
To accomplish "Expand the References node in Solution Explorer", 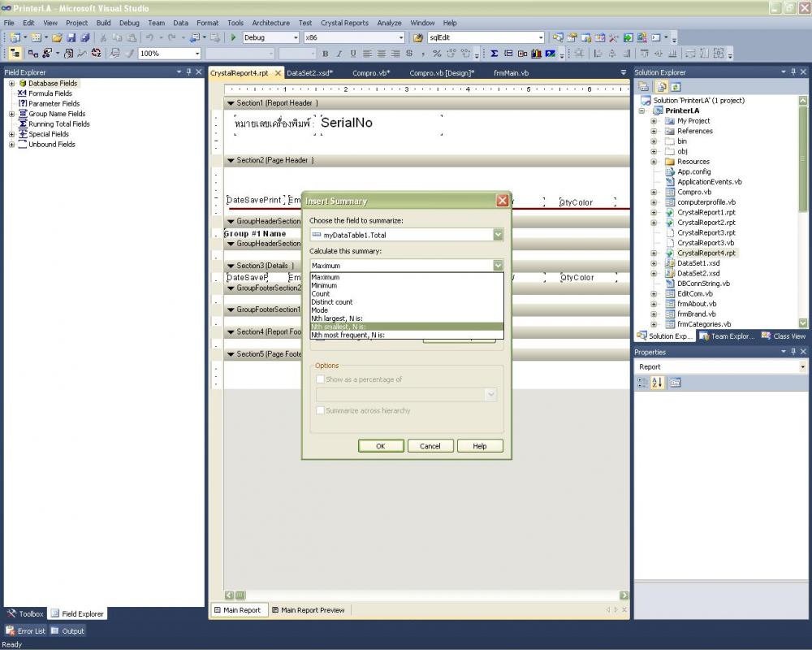I will coord(654,131).
